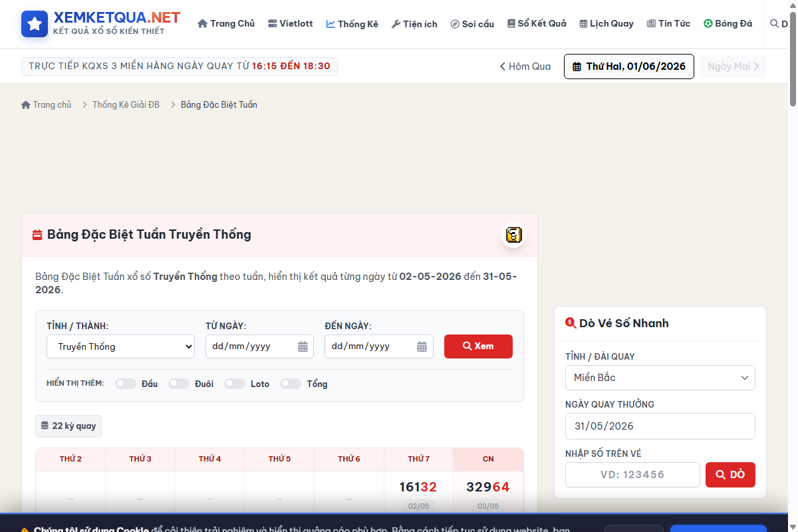Open the Trang Chủ home menu
The height and width of the screenshot is (532, 798).
[226, 24]
